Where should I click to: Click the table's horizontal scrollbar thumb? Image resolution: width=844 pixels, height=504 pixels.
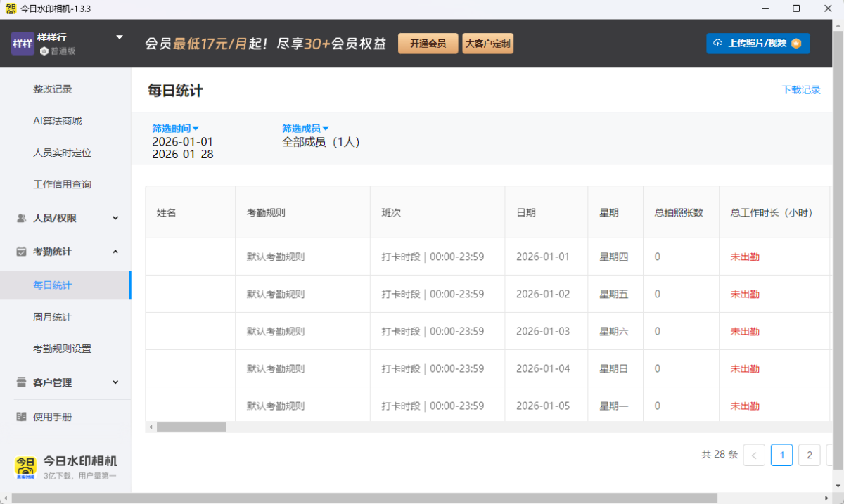tap(191, 427)
